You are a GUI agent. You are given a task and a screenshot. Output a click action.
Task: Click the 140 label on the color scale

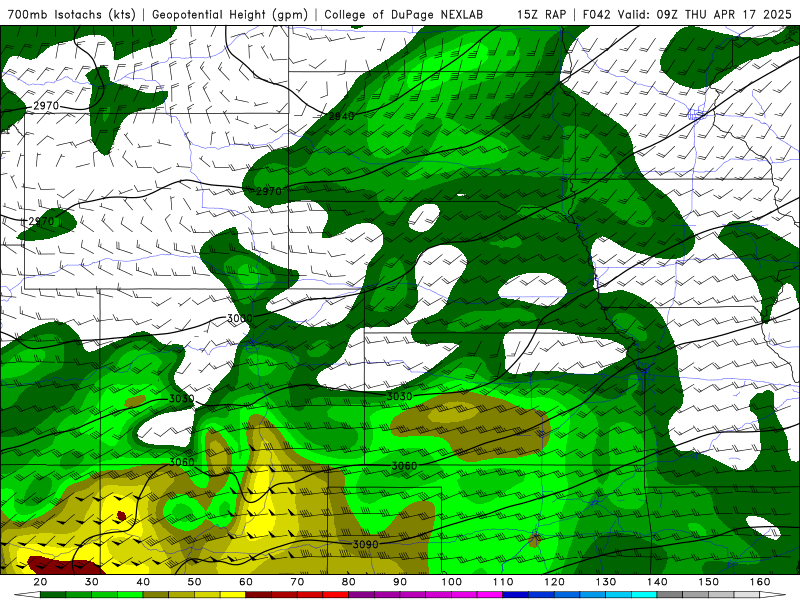click(x=657, y=582)
